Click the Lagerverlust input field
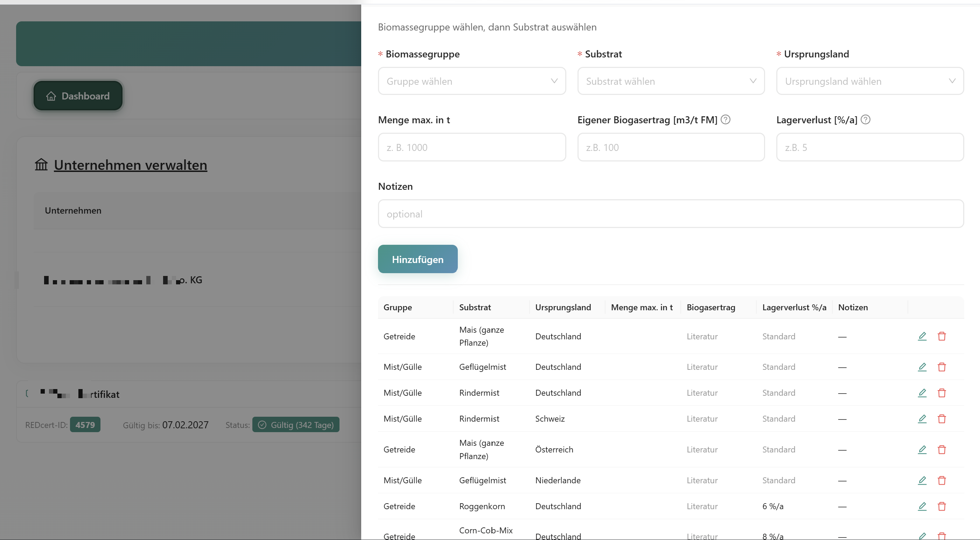980x540 pixels. click(x=870, y=147)
